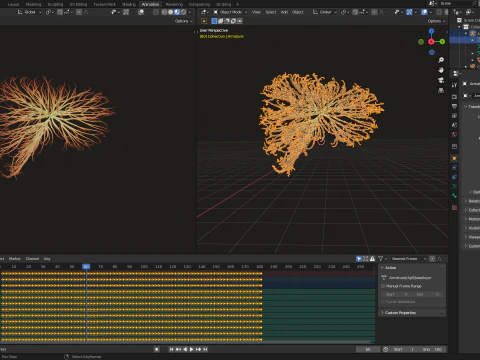480x360 pixels.
Task: Toggle only show errors warning icon
Action: (x=372, y=259)
